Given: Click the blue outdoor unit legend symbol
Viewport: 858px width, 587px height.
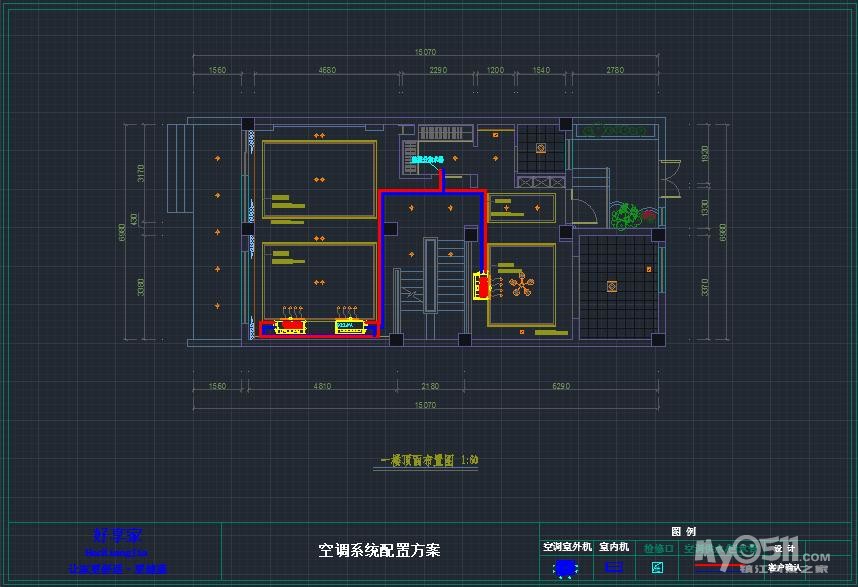Looking at the screenshot, I should (x=566, y=568).
